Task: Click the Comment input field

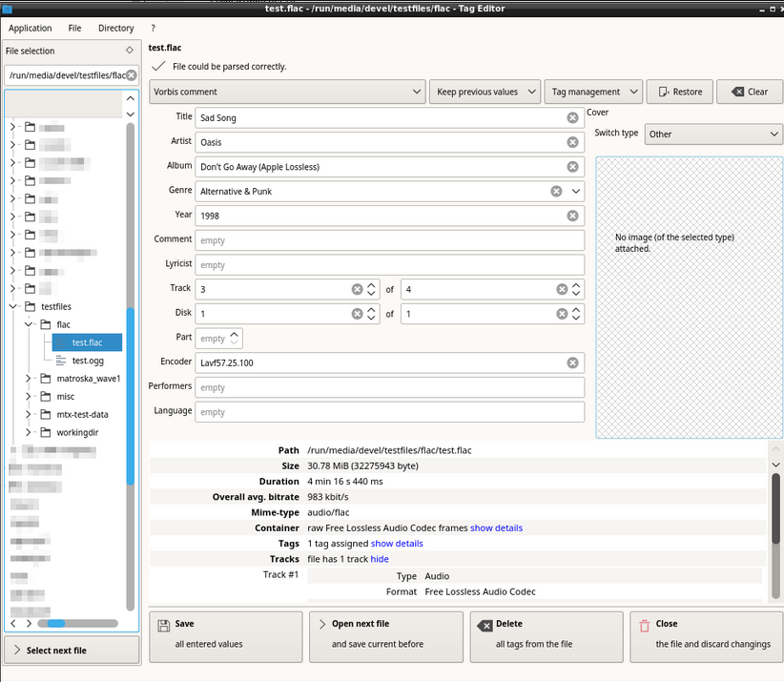Action: (389, 240)
